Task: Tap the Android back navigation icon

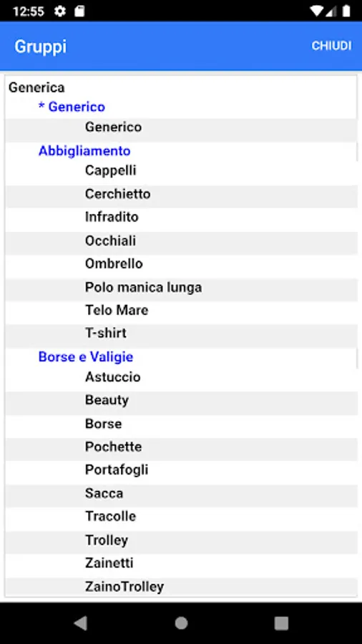Action: [80, 623]
